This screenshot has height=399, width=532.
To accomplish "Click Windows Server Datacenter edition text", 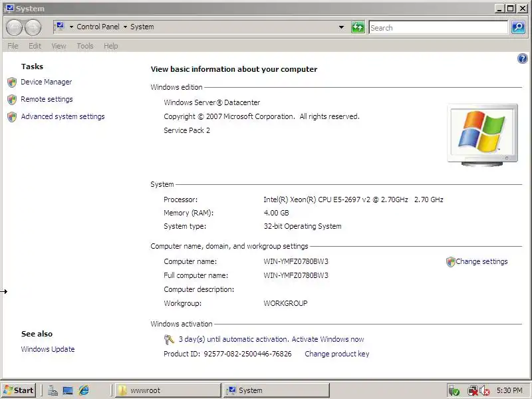I will coord(211,102).
